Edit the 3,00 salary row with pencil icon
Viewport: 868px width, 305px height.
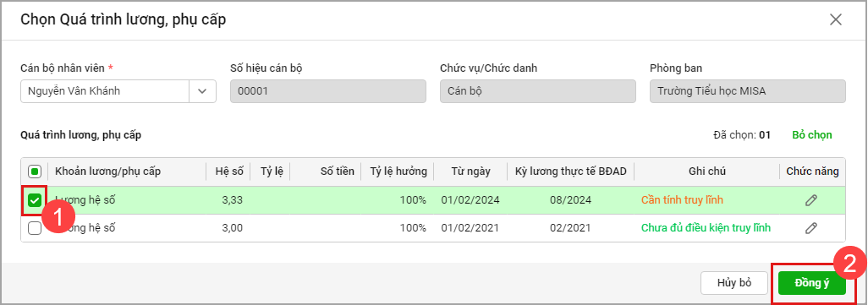[811, 227]
